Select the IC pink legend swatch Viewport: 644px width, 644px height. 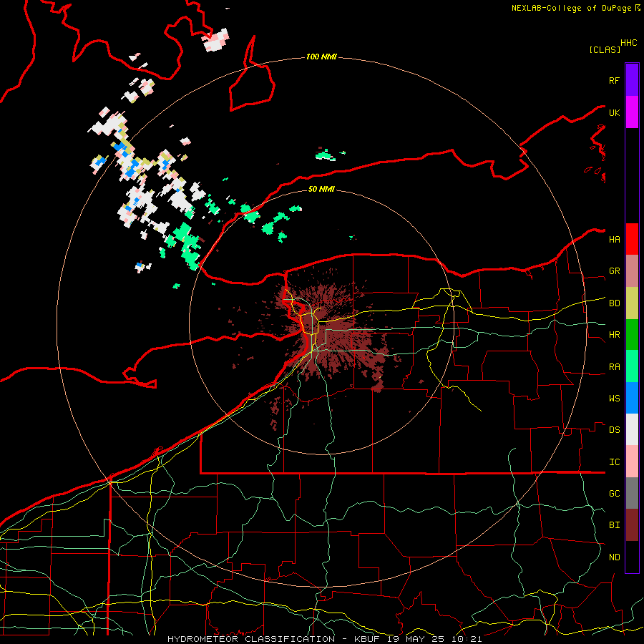click(x=632, y=462)
